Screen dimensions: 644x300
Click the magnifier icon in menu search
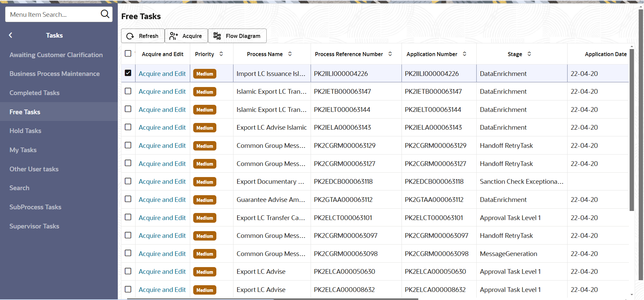pos(105,14)
